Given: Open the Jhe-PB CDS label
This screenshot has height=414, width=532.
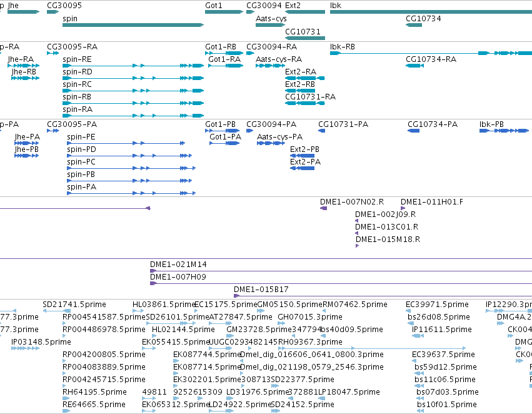Looking at the screenshot, I should pyautogui.click(x=26, y=149).
